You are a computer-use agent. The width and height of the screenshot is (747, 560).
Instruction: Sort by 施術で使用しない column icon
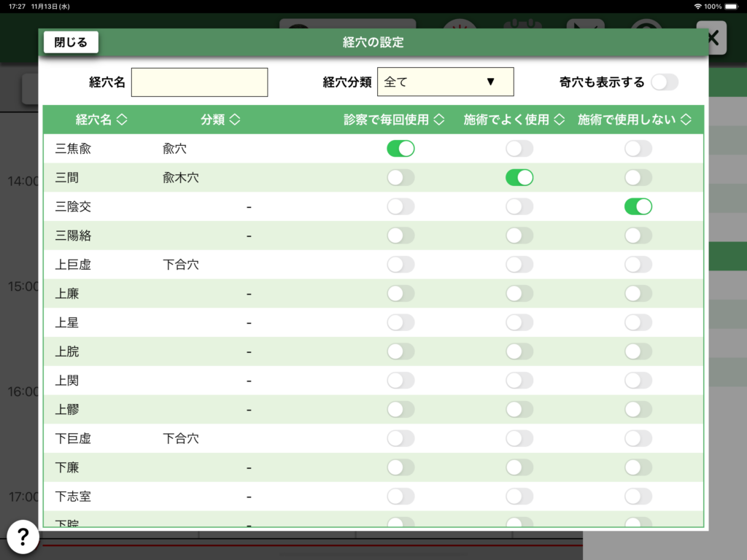(686, 120)
